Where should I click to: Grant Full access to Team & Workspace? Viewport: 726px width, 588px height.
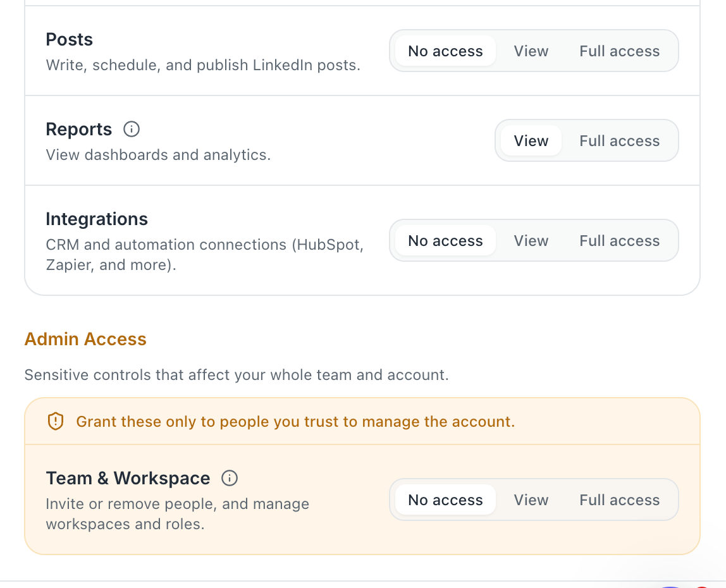click(620, 500)
